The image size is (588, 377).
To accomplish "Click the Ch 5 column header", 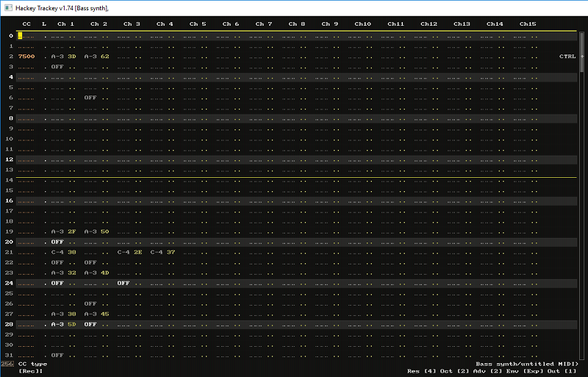I will pyautogui.click(x=198, y=24).
